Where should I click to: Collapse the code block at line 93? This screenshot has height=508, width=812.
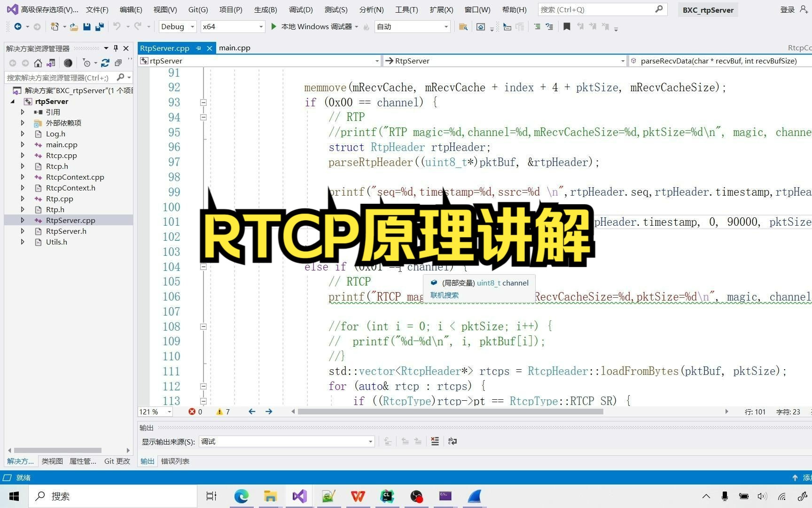click(x=203, y=102)
